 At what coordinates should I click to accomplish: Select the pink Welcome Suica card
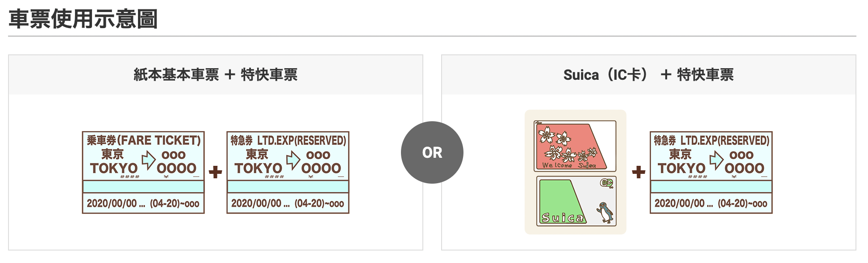click(575, 146)
